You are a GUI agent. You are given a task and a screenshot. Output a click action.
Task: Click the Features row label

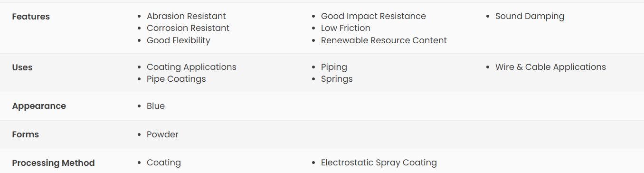click(31, 17)
